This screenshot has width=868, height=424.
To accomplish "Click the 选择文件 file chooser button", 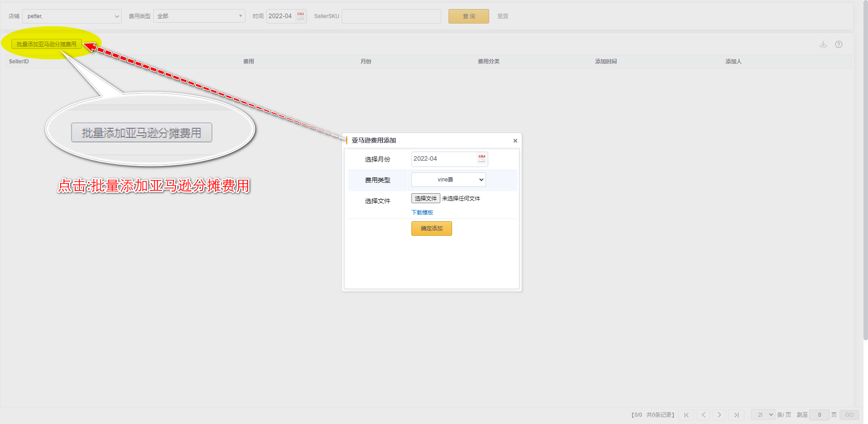I will tap(425, 198).
